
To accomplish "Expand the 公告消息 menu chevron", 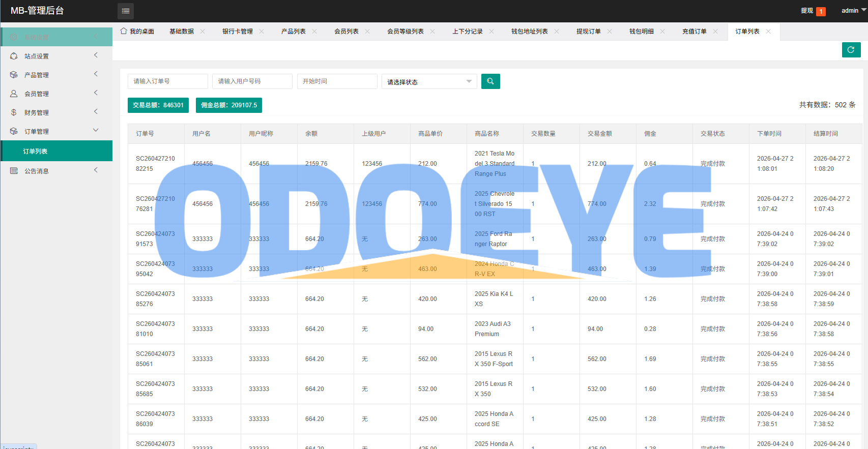I will click(x=96, y=170).
